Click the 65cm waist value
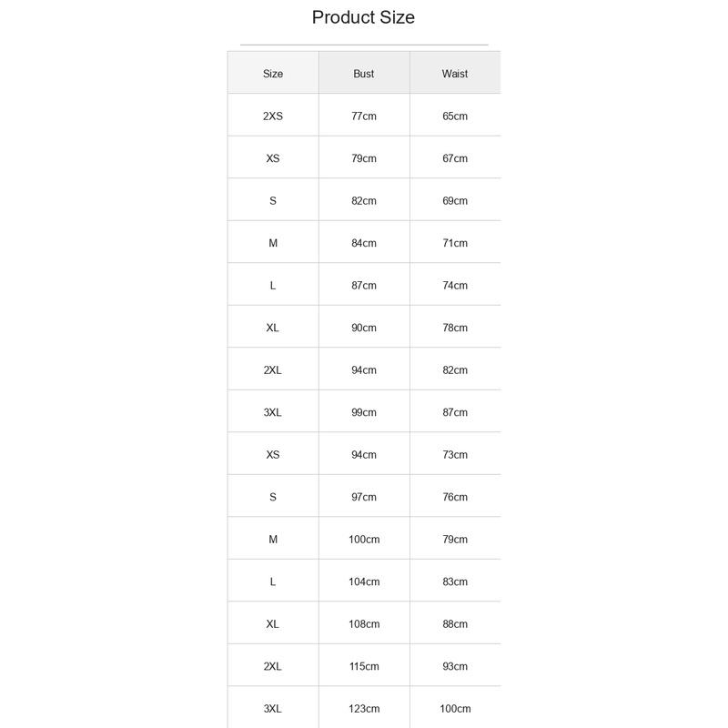The width and height of the screenshot is (728, 728). click(x=455, y=116)
